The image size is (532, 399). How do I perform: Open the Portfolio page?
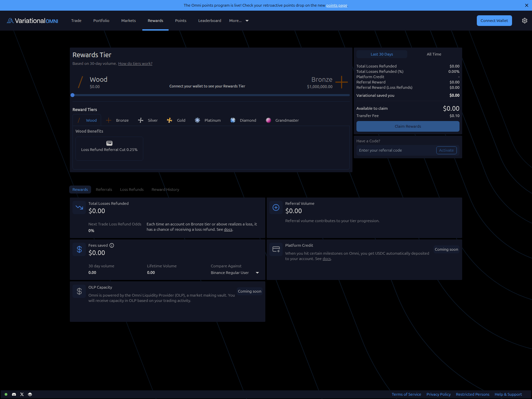101,21
